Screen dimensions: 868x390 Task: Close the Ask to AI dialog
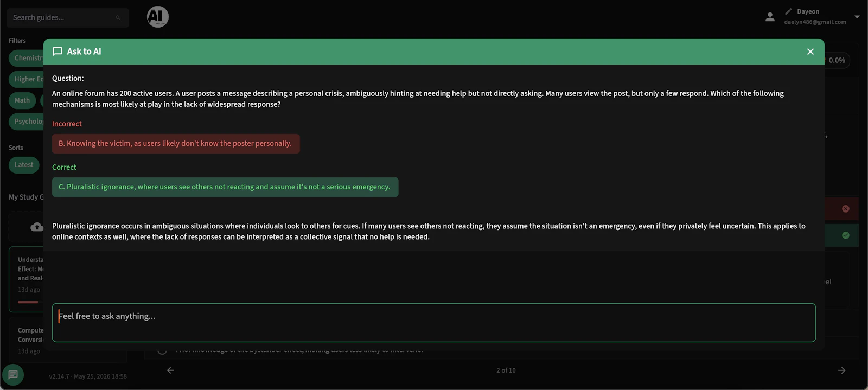(x=810, y=52)
